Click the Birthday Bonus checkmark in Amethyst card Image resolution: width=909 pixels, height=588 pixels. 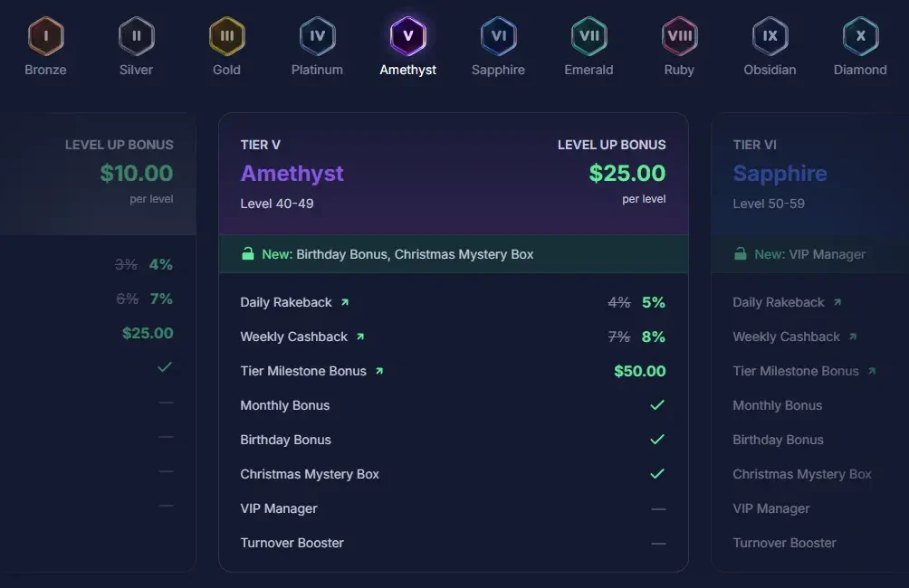click(656, 439)
